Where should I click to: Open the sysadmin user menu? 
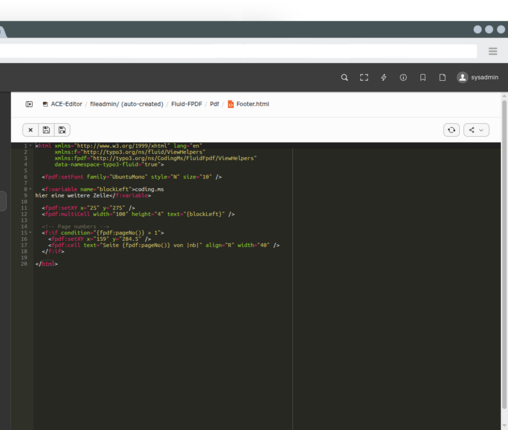[477, 78]
